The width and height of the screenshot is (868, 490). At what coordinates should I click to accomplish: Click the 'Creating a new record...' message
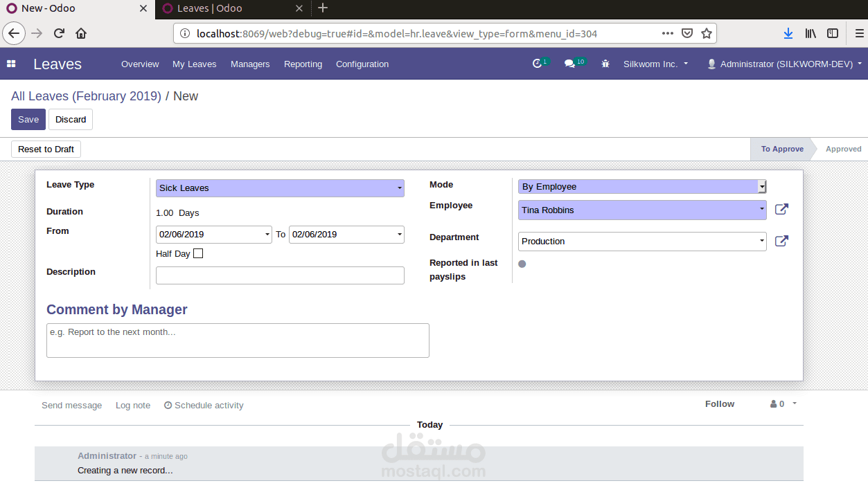[125, 471]
